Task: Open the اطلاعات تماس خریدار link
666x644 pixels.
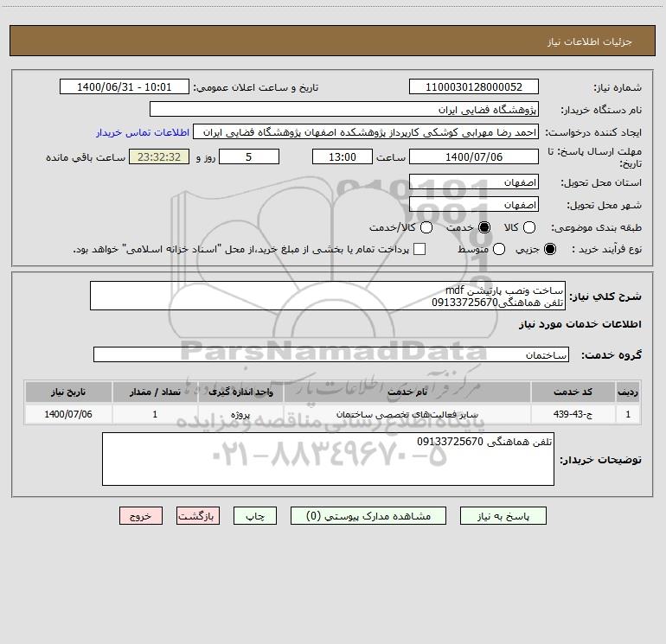Action: [143, 132]
